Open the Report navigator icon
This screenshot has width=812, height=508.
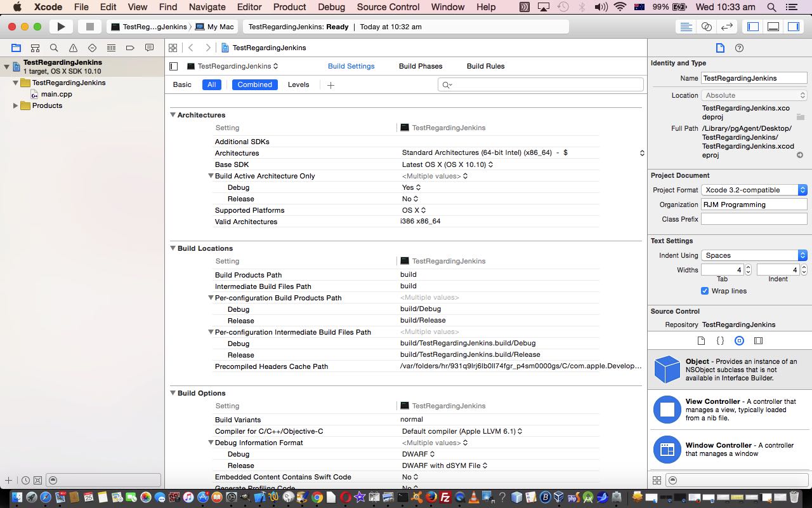pyautogui.click(x=149, y=48)
